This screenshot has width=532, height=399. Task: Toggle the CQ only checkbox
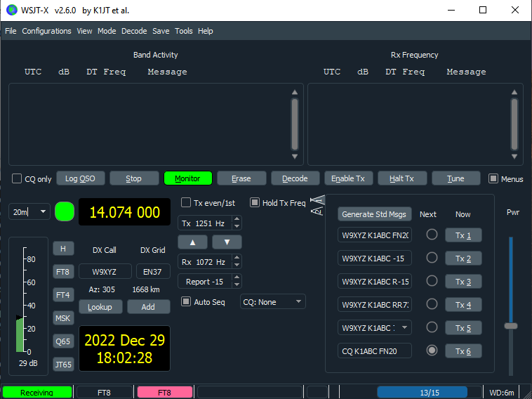pyautogui.click(x=17, y=178)
